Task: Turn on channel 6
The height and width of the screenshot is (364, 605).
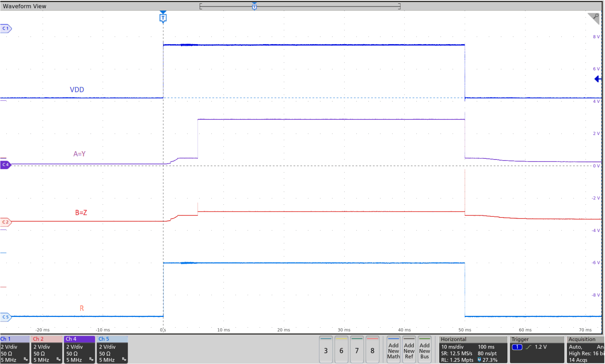Action: click(x=341, y=350)
